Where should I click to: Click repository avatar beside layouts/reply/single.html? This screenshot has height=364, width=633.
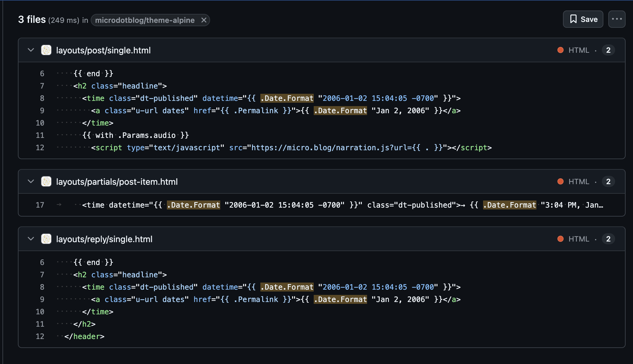pos(46,239)
